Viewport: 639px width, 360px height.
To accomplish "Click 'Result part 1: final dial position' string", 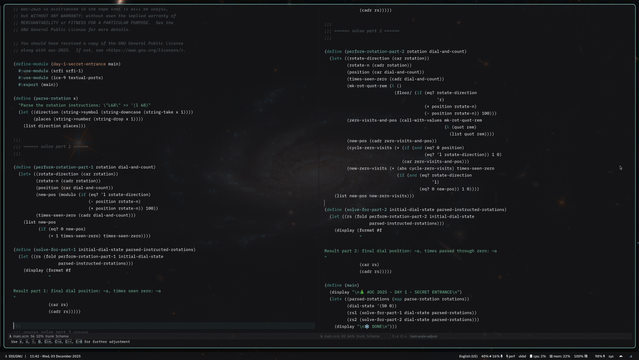I will (87, 291).
